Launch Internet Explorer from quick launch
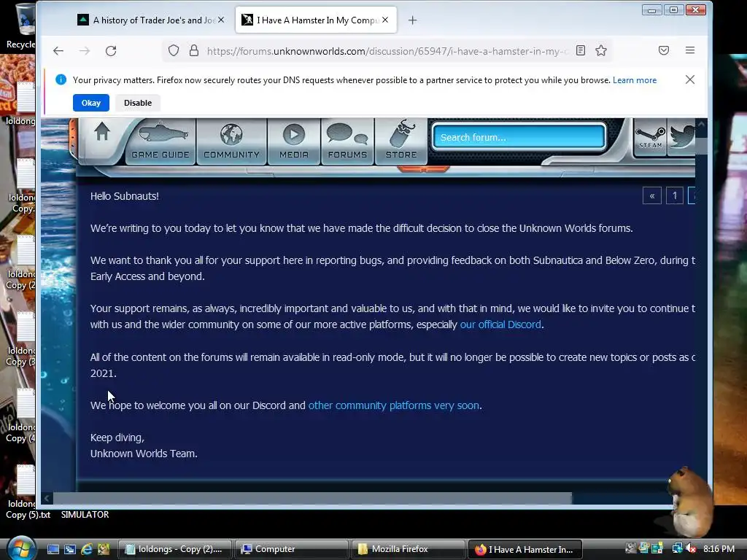The height and width of the screenshot is (560, 747). pyautogui.click(x=87, y=549)
